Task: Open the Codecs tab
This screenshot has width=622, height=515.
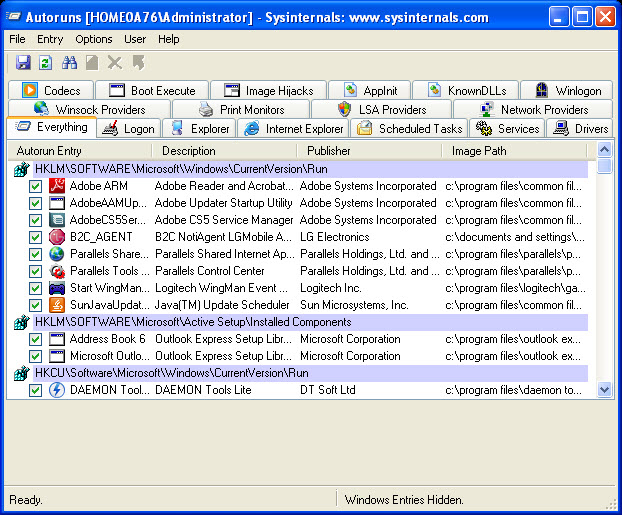Action: click(x=51, y=90)
